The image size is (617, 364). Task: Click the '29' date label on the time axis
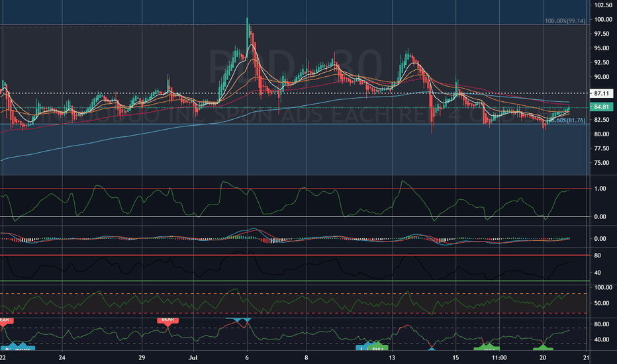142,357
